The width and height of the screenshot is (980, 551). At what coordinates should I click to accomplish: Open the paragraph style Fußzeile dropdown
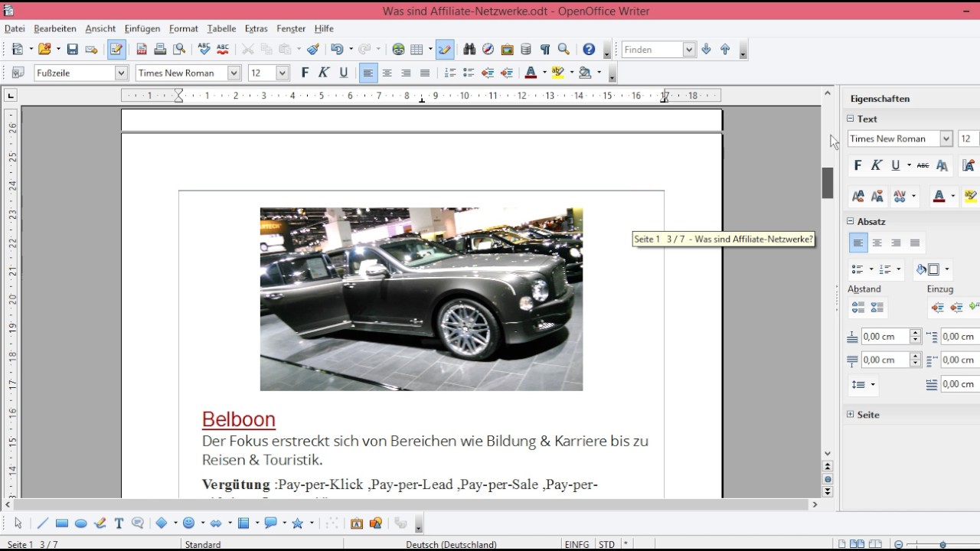(x=121, y=73)
